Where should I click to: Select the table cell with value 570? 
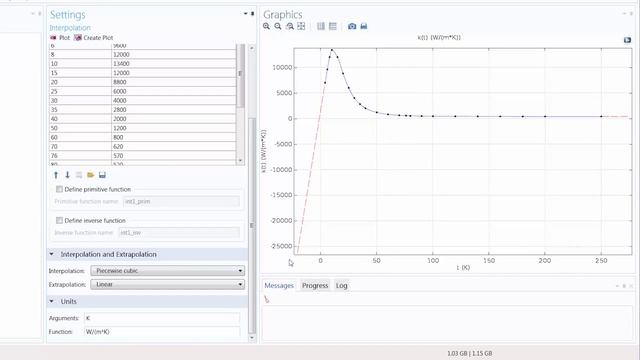(x=174, y=156)
